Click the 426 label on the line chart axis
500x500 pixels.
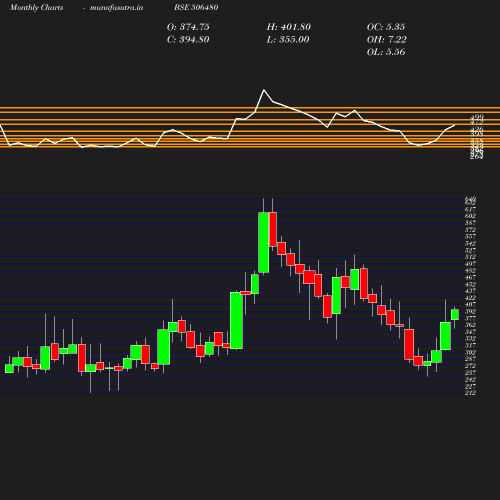477,129
